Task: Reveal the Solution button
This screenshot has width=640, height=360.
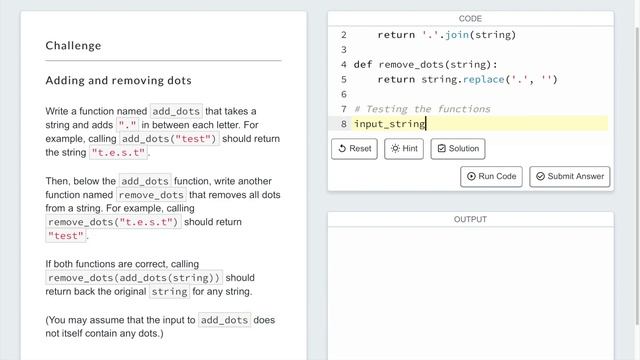Action: pos(458,149)
